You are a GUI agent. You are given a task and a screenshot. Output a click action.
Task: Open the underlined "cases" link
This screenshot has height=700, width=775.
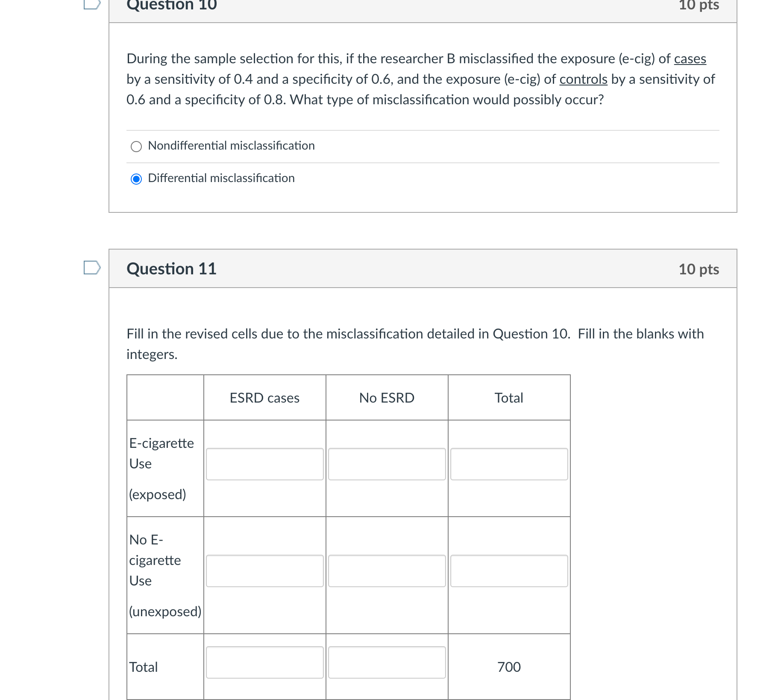click(690, 59)
